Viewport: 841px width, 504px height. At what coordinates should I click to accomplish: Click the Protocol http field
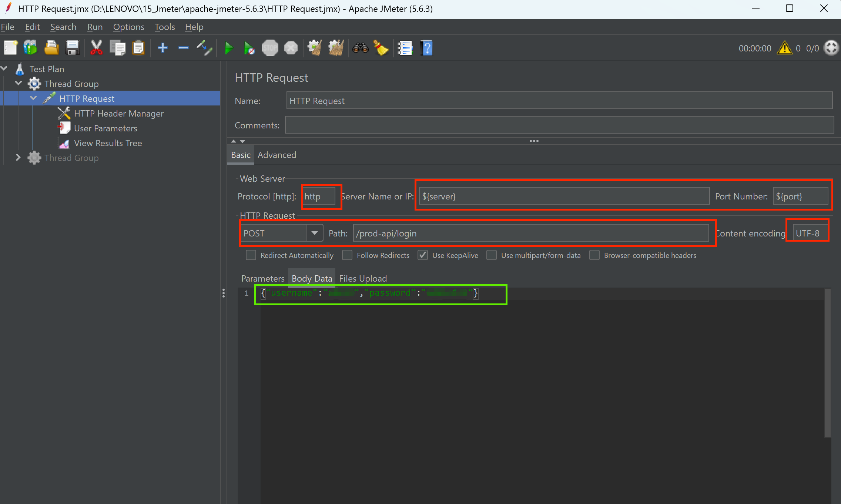pyautogui.click(x=319, y=196)
